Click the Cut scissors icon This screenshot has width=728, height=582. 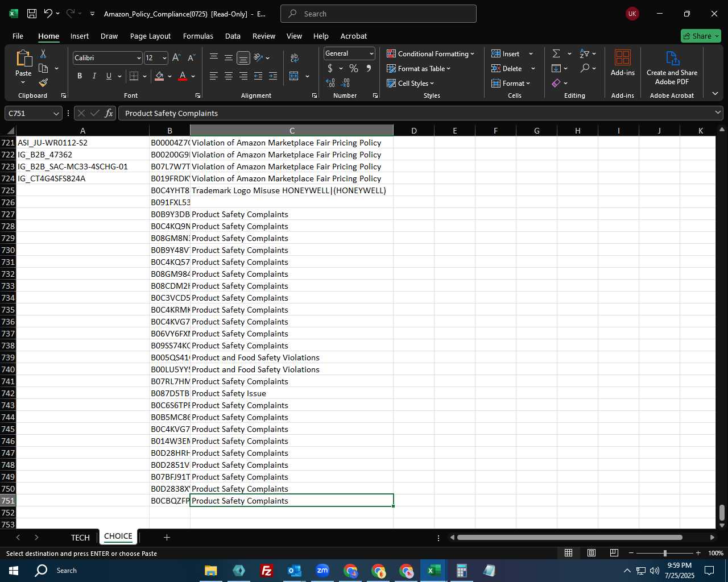43,53
